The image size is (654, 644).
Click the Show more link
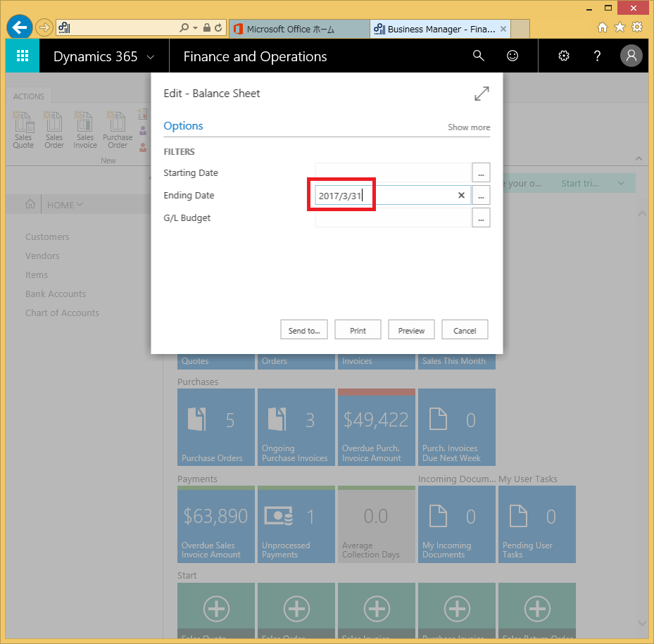(x=469, y=127)
